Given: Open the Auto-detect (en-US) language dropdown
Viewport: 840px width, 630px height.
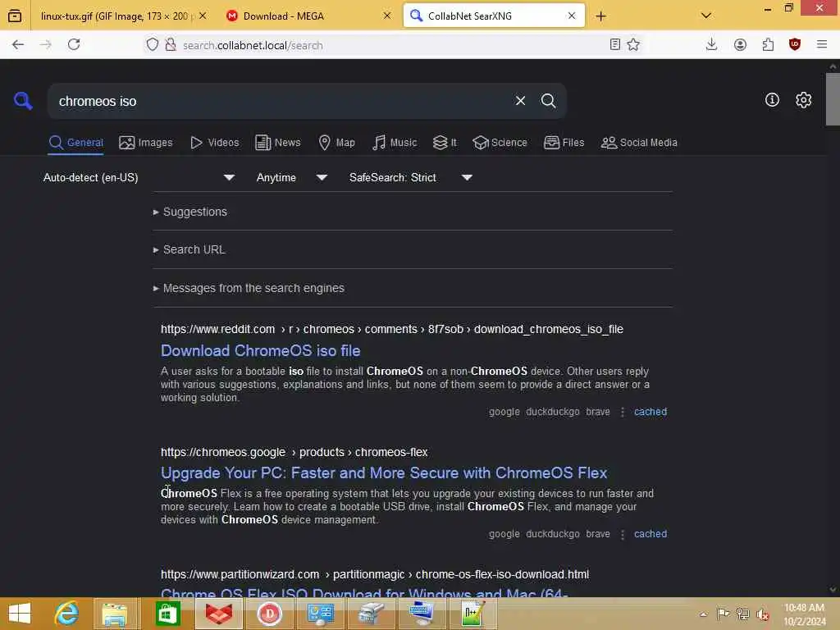Looking at the screenshot, I should click(x=139, y=177).
